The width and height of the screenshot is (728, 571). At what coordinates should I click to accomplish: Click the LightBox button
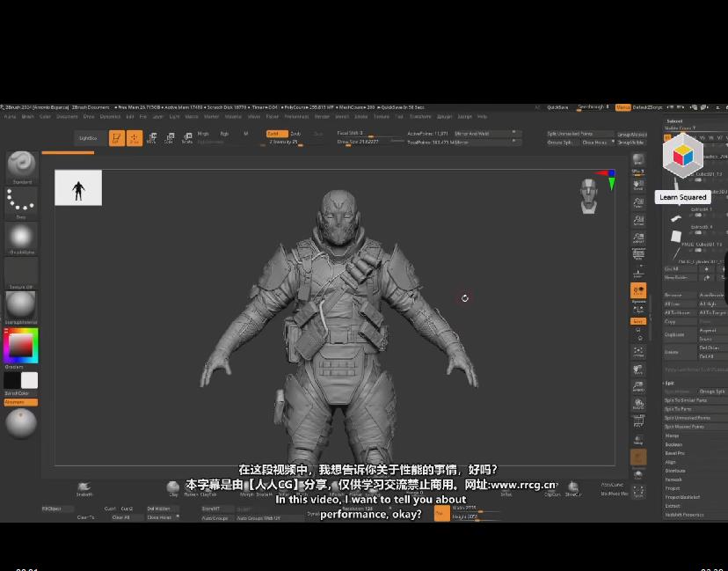88,138
